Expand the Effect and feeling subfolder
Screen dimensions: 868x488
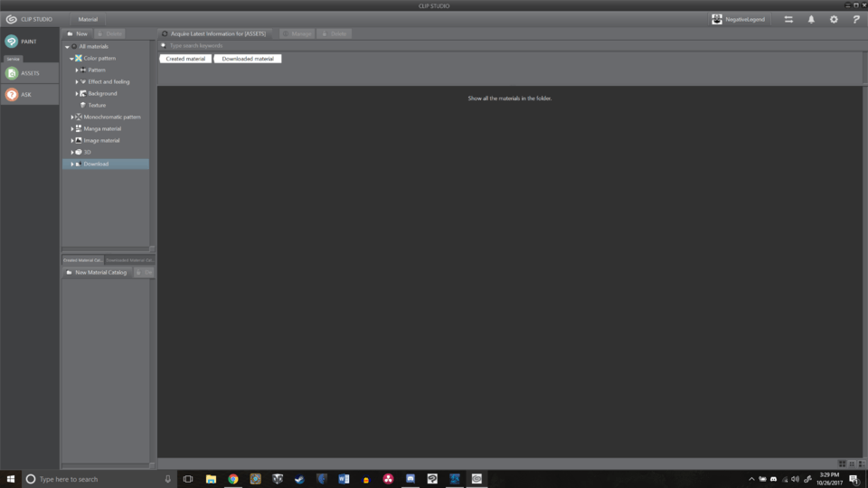point(76,82)
